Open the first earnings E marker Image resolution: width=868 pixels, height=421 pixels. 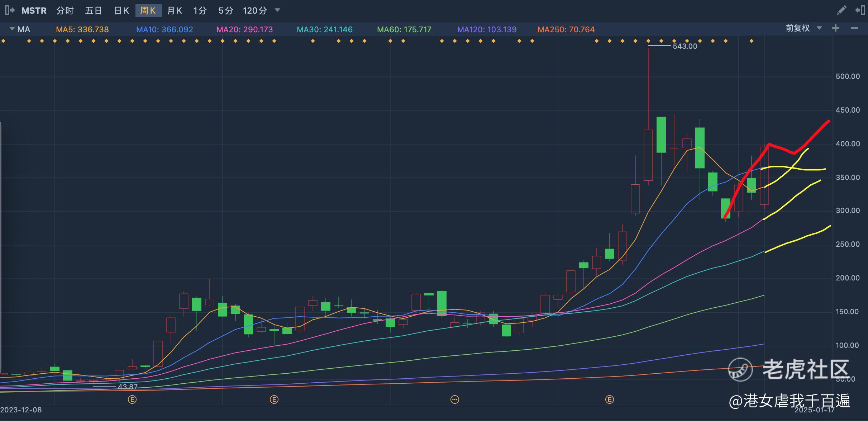(x=132, y=399)
